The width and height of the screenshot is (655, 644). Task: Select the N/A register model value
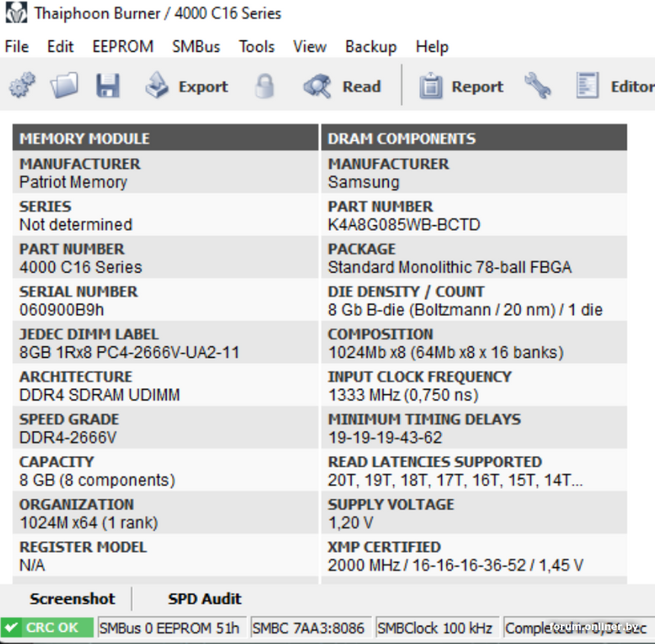(x=32, y=565)
